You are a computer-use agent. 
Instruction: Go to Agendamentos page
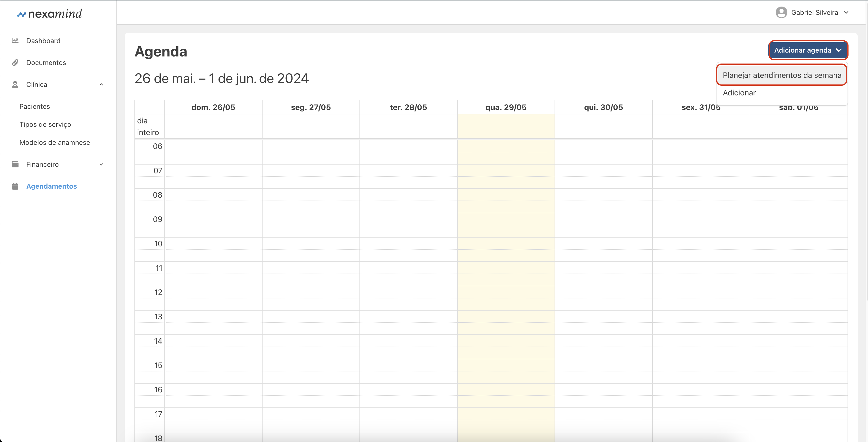coord(52,186)
